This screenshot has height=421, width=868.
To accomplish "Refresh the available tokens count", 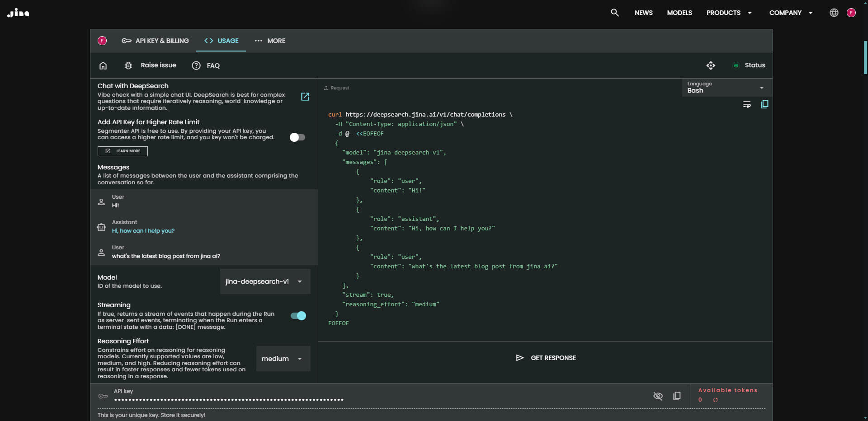I will (x=715, y=400).
